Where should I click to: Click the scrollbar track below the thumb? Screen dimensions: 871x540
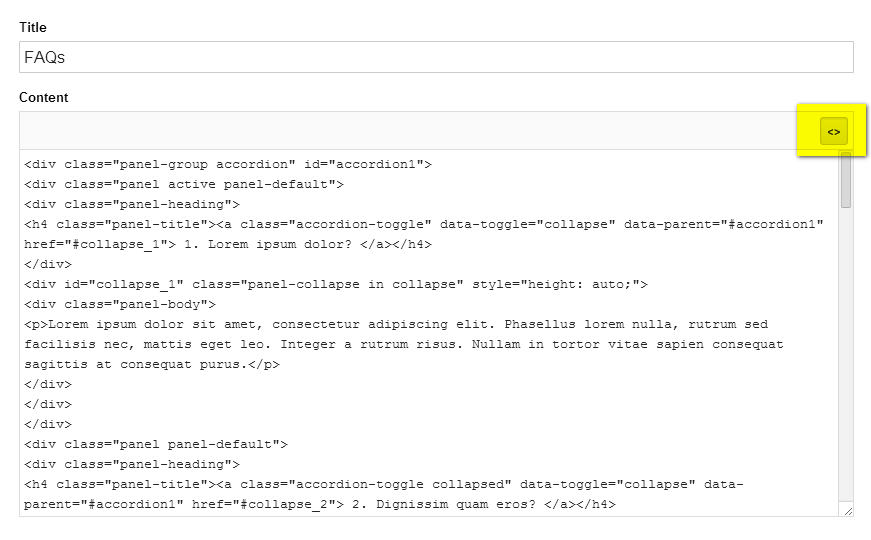pos(845,356)
